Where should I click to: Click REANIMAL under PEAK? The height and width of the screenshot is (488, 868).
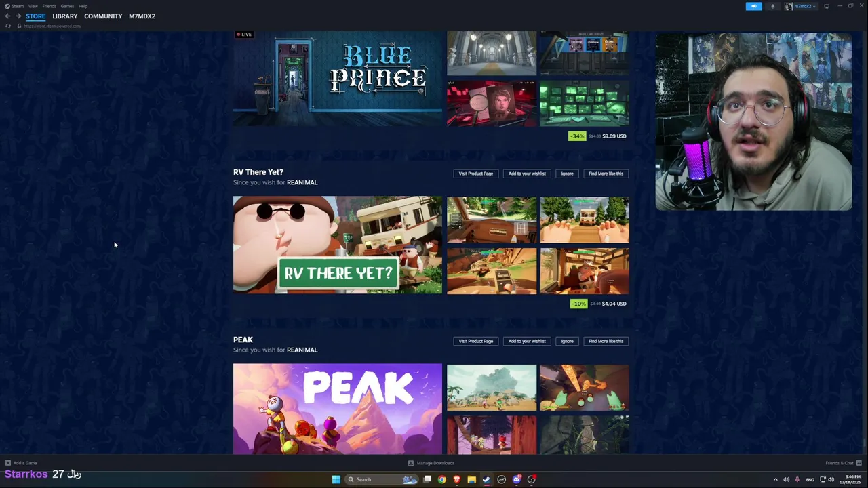pos(302,350)
